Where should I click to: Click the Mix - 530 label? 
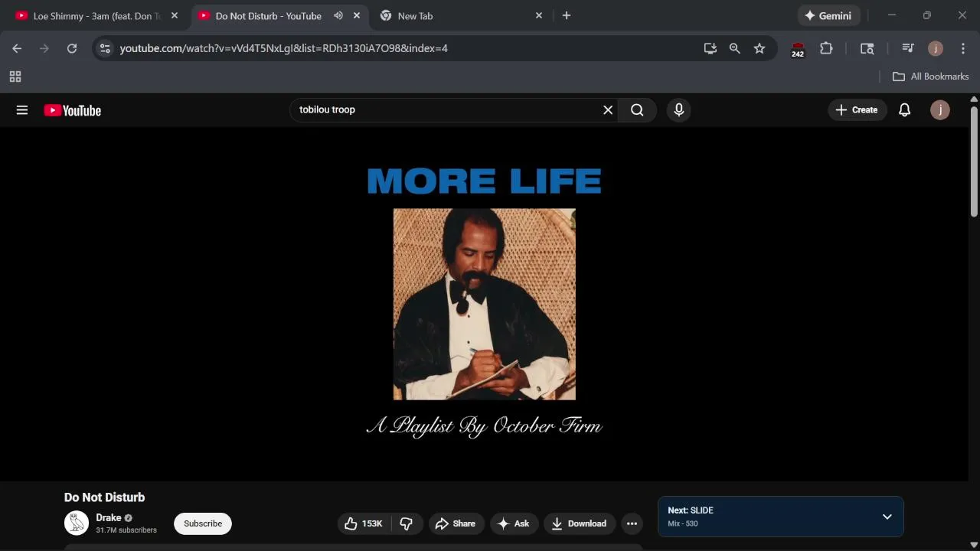coord(683,523)
